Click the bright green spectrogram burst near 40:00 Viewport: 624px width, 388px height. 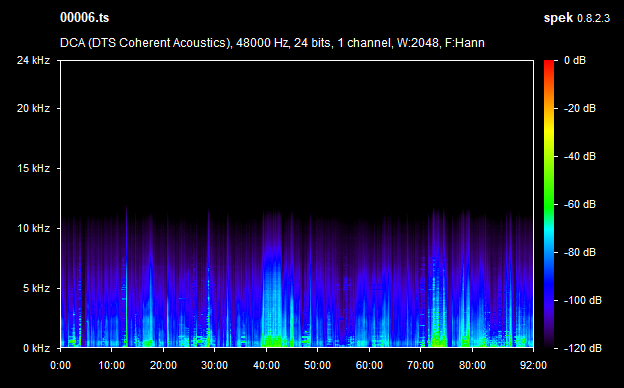274,341
